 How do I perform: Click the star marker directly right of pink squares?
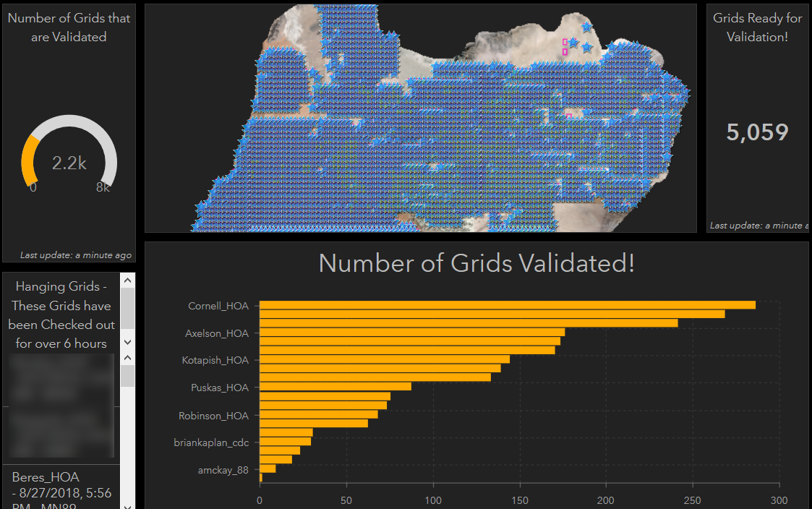coord(573,43)
